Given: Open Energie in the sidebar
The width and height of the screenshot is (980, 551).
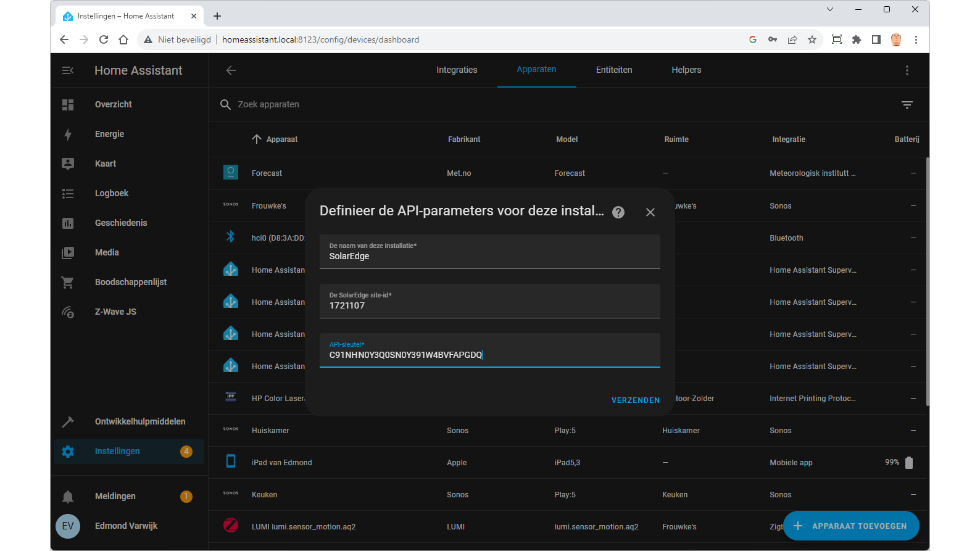Looking at the screenshot, I should (109, 134).
